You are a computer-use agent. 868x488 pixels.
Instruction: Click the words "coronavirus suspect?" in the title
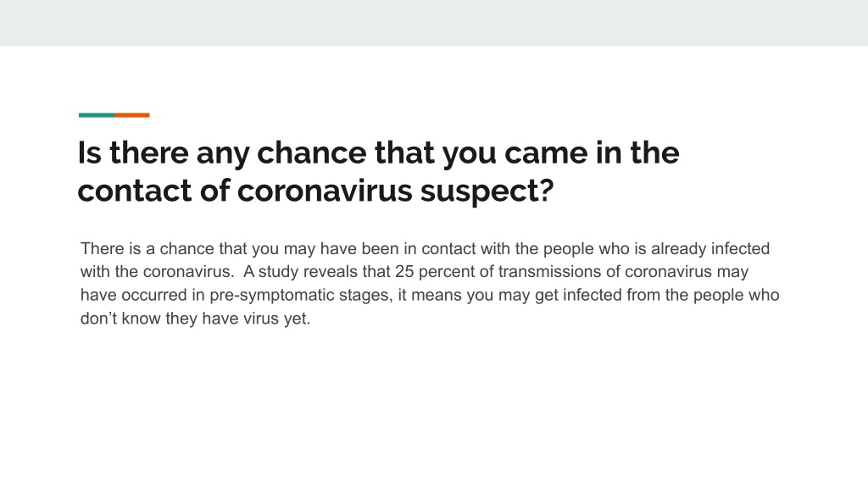[395, 191]
